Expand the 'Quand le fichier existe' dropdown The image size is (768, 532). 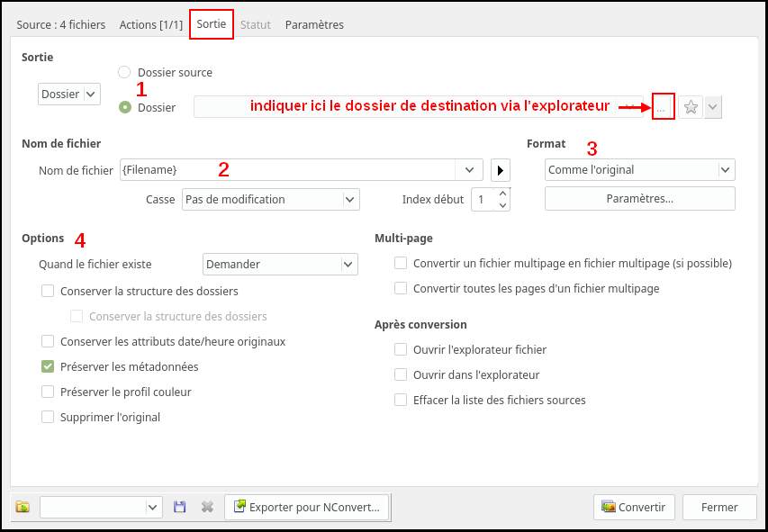[280, 264]
